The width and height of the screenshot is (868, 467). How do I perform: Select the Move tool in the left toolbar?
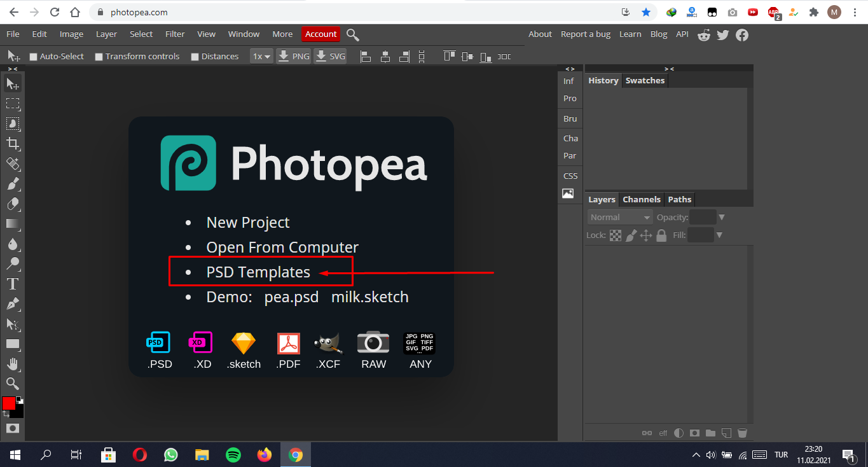[x=13, y=83]
